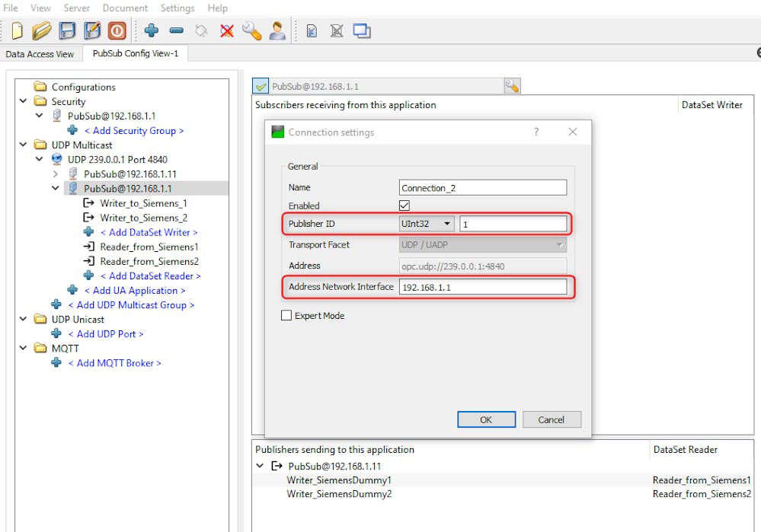
Task: Click plus icon next to Add UDP Port
Action: [x=56, y=333]
